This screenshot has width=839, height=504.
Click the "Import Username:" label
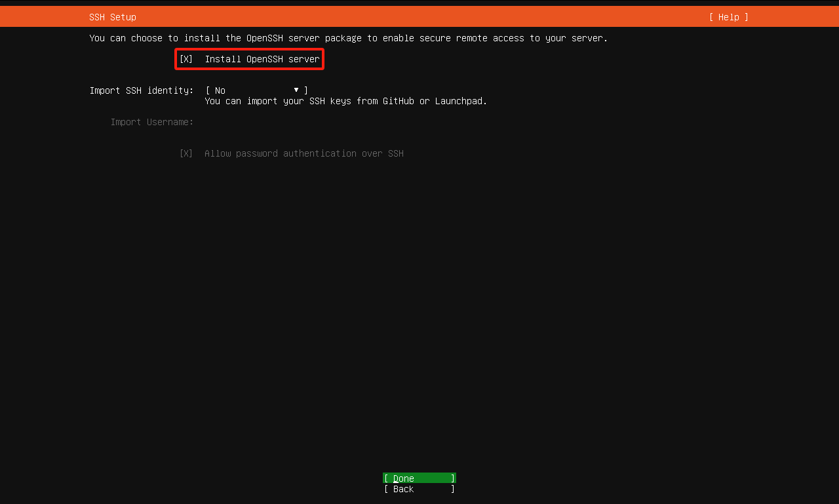pos(152,122)
